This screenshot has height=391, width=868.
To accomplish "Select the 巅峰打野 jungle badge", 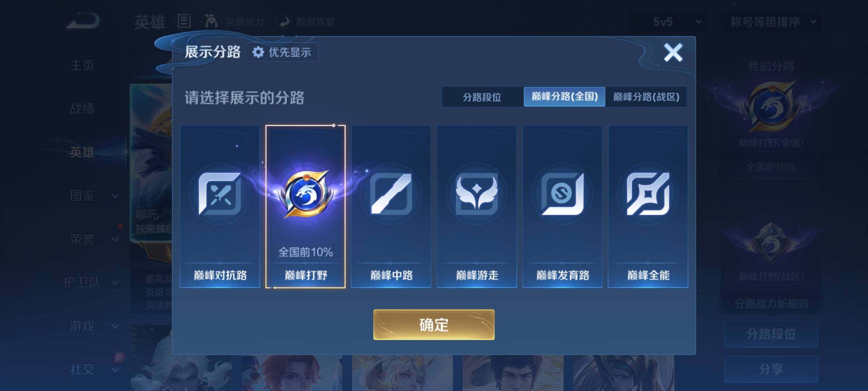I will coord(306,194).
